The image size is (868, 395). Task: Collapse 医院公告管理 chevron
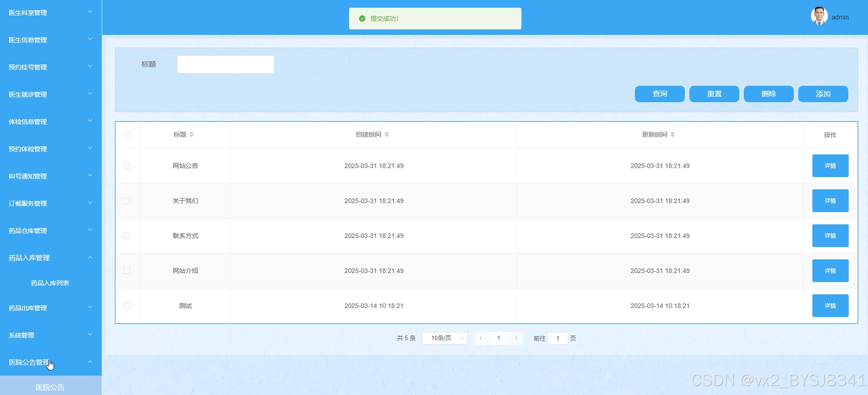point(90,362)
